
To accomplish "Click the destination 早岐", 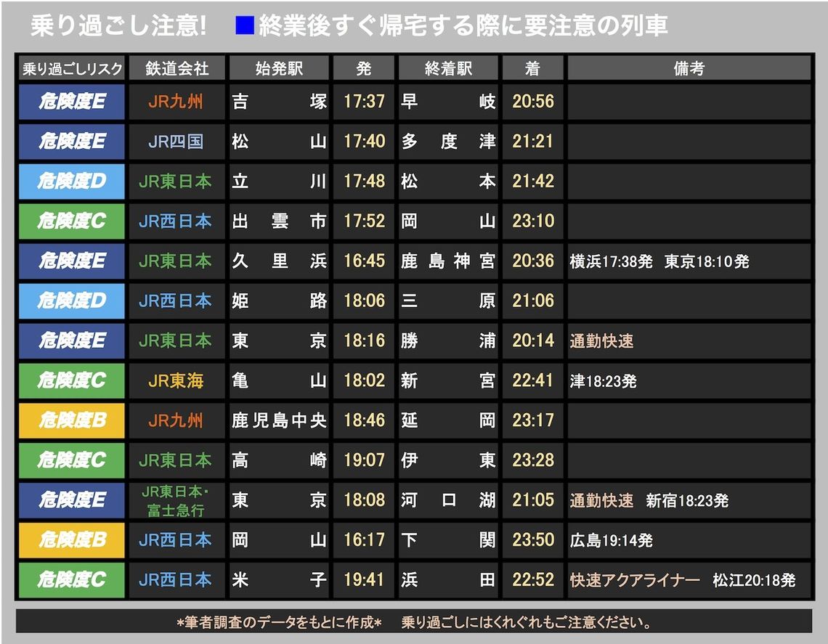I will [448, 102].
